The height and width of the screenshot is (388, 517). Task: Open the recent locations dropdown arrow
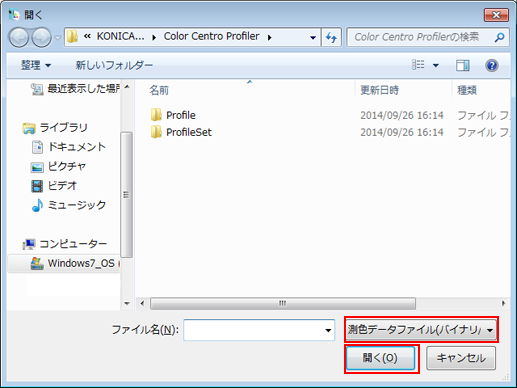[58, 37]
